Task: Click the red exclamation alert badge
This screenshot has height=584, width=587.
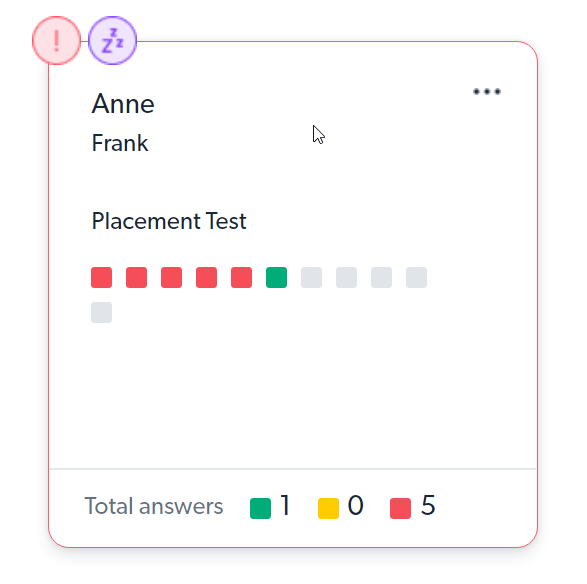Action: click(x=57, y=40)
